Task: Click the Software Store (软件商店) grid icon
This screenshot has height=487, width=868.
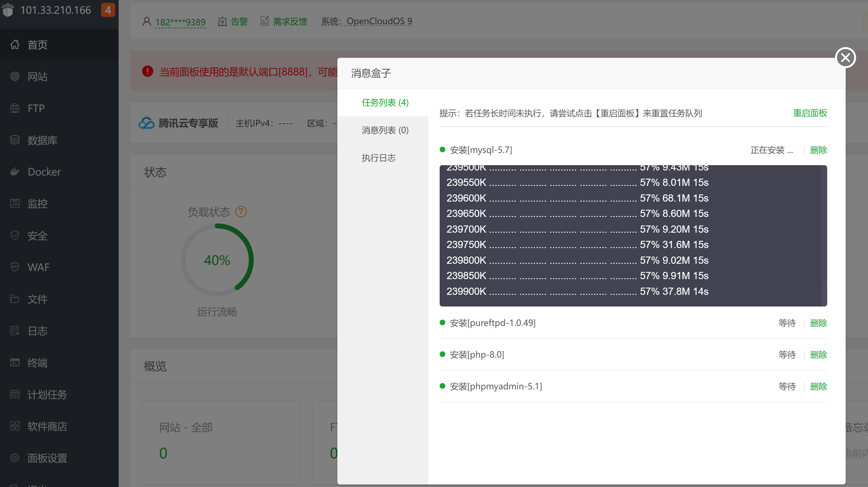Action: 14,426
